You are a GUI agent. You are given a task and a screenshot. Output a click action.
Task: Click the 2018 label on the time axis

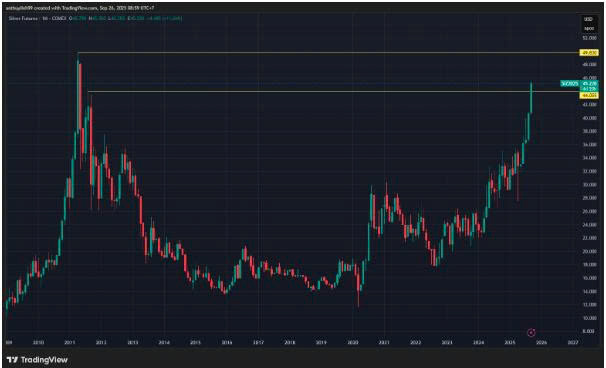290,342
